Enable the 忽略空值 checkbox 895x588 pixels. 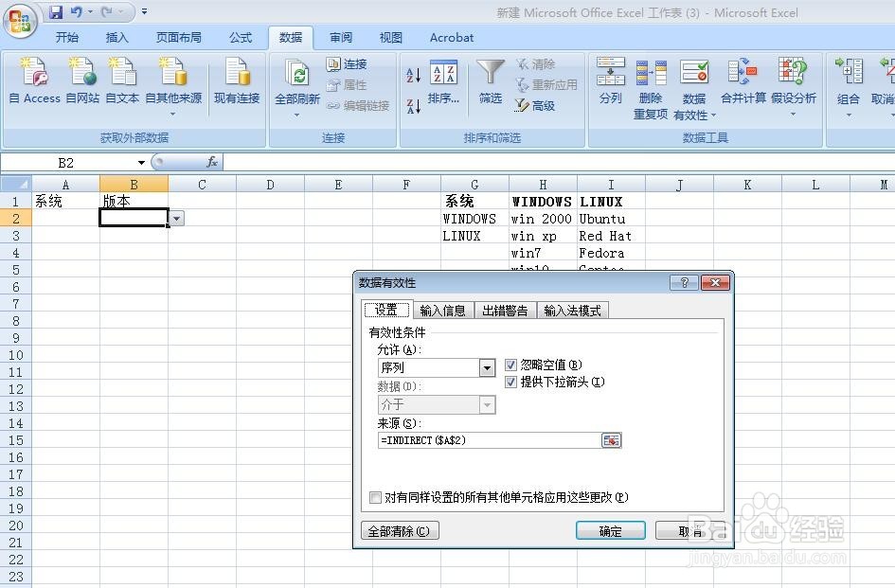tap(510, 365)
